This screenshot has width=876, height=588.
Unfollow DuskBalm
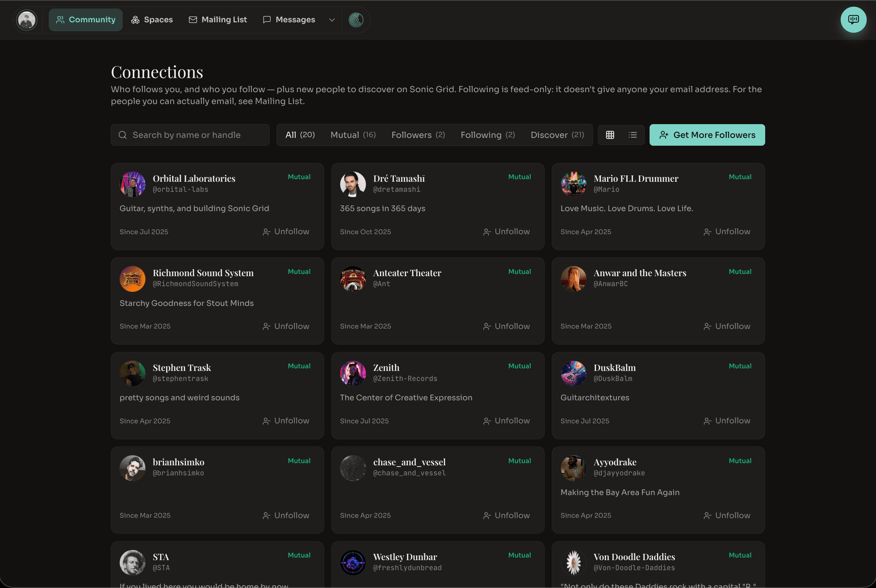point(727,421)
